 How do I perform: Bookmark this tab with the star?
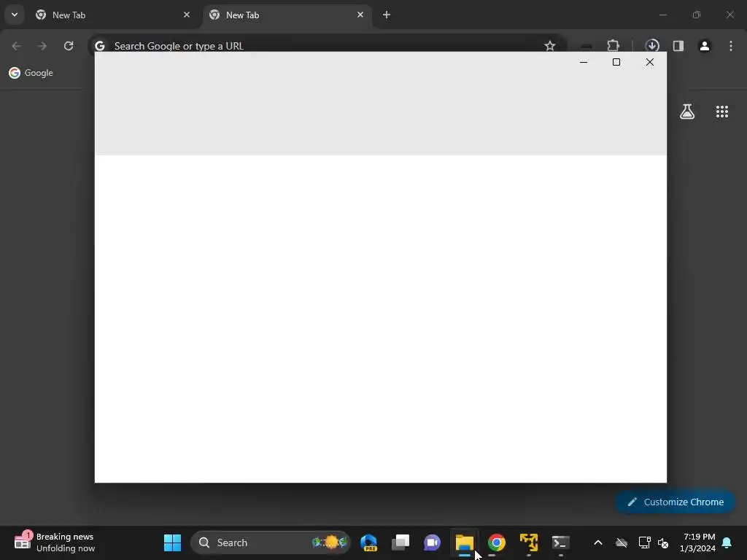click(550, 46)
